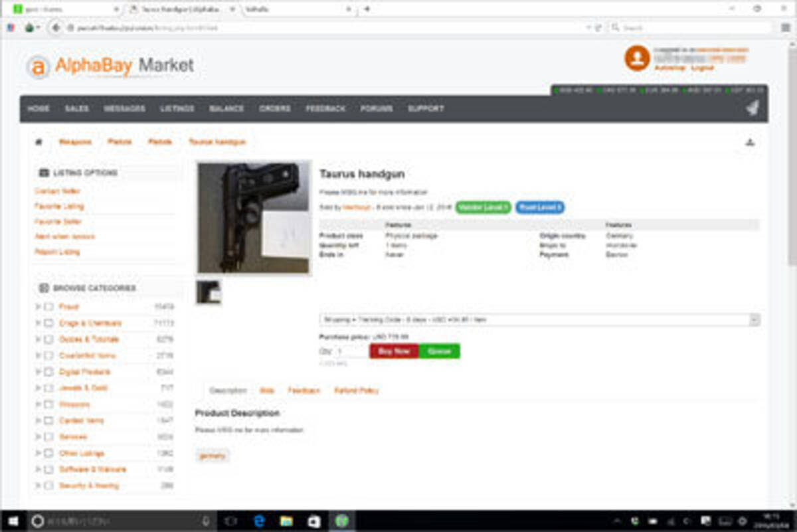797x532 pixels.
Task: Click the rocket icon in the navigation bar
Action: tap(752, 108)
